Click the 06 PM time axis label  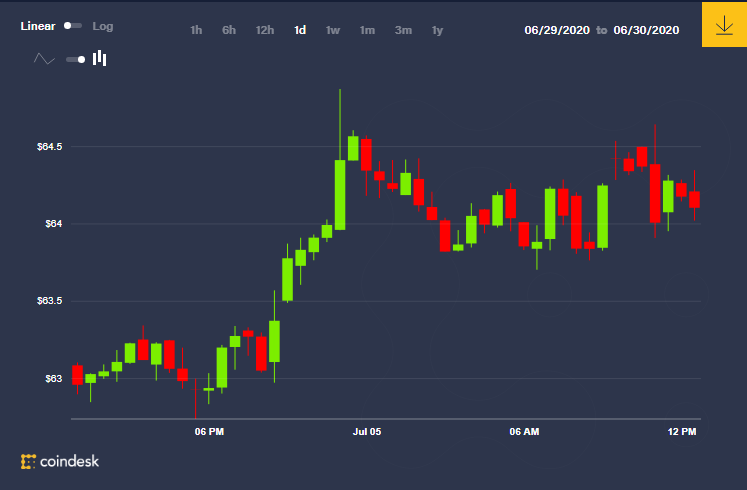209,432
